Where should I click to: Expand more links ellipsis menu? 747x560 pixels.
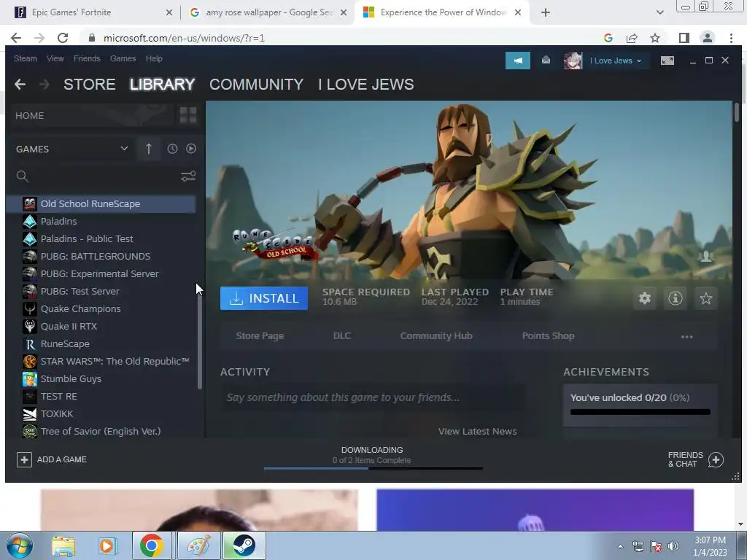click(x=686, y=337)
